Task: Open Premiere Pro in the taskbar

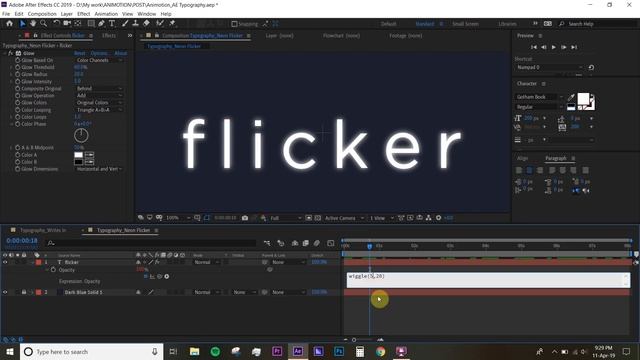Action: tap(277, 351)
